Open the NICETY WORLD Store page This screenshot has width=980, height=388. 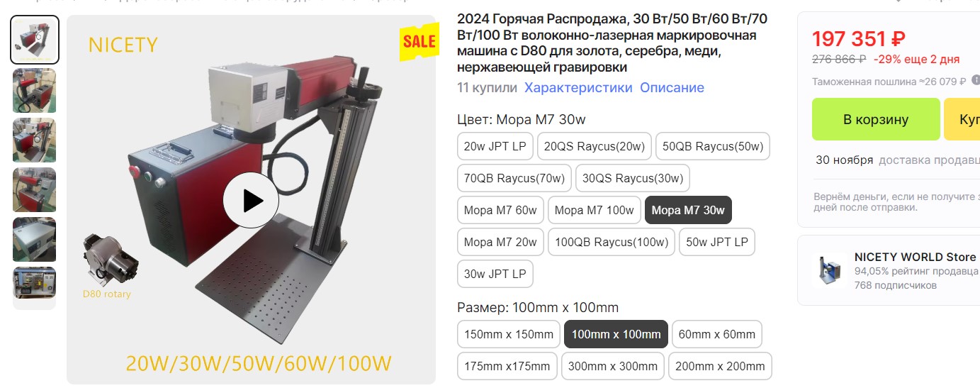(915, 257)
